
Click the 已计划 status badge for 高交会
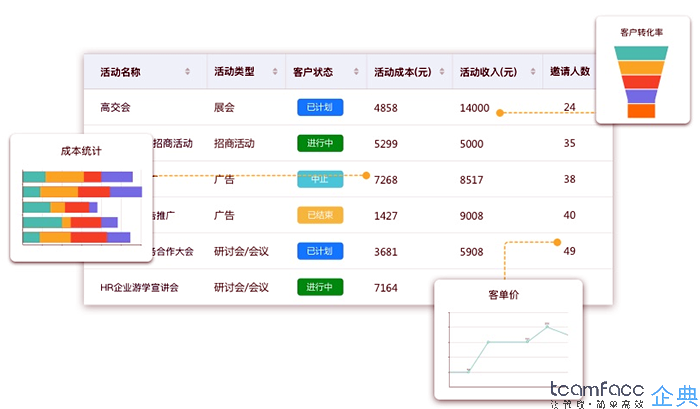(x=320, y=107)
